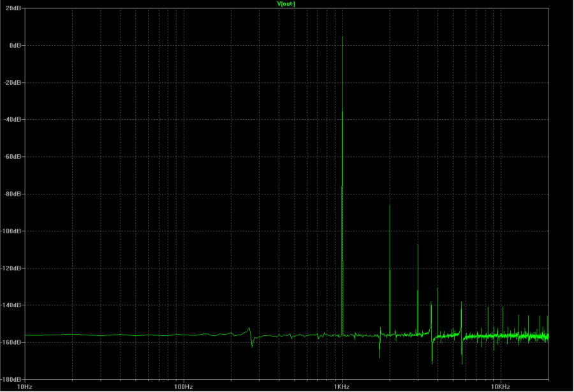
Task: Click the -80dB axis label
Action: pyautogui.click(x=13, y=194)
